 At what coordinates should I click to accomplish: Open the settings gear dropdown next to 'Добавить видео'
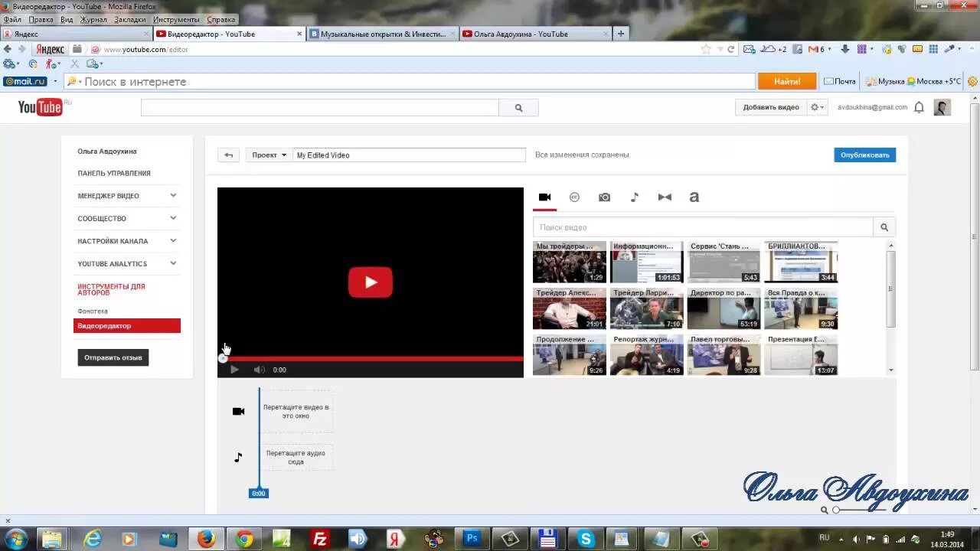pyautogui.click(x=818, y=107)
